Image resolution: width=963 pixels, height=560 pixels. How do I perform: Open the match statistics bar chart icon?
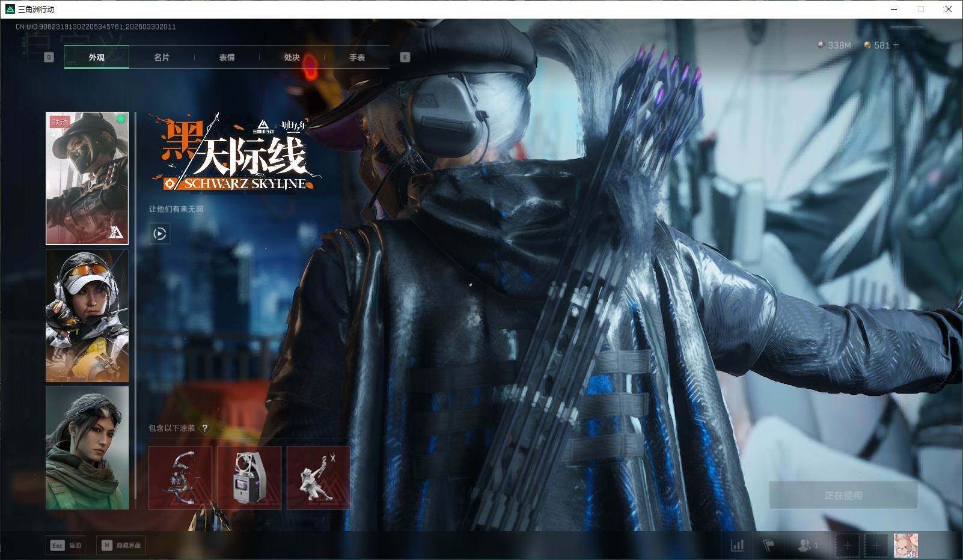click(x=736, y=545)
